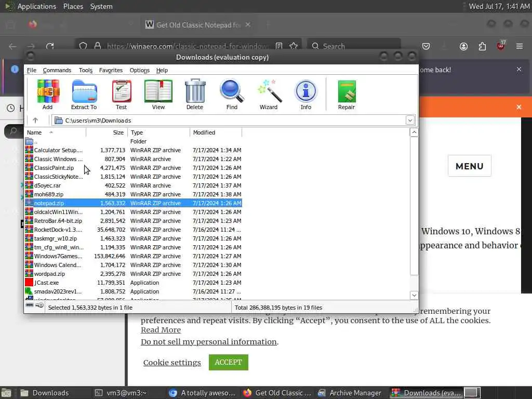Toggle reader view icon in address bar

coord(279,46)
